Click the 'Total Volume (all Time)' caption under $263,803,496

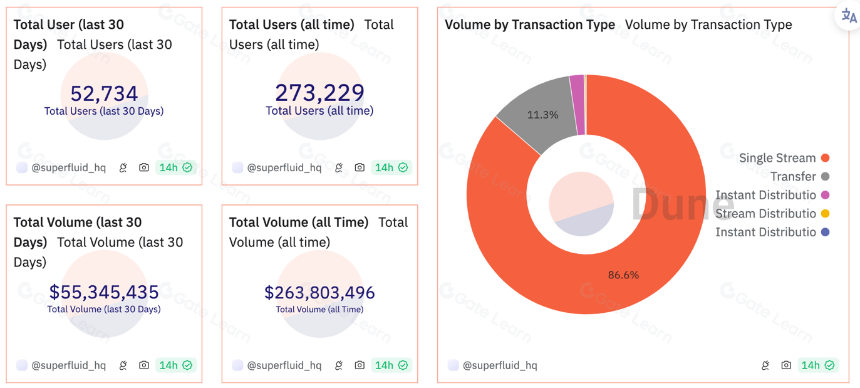(x=319, y=310)
